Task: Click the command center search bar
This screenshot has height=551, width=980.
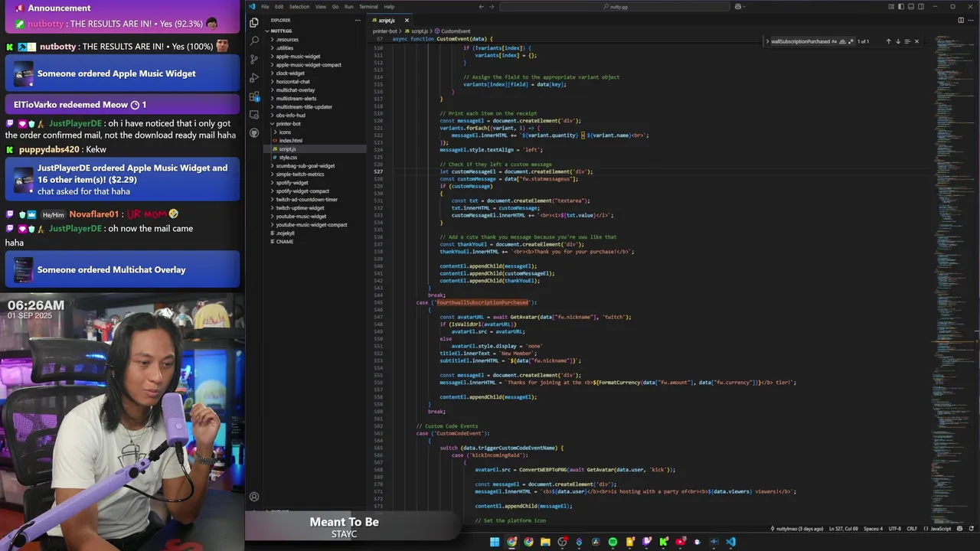Action: [x=615, y=6]
